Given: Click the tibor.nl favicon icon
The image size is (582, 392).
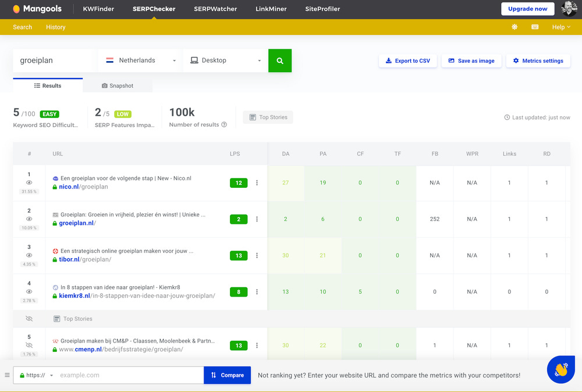Looking at the screenshot, I should 55,251.
